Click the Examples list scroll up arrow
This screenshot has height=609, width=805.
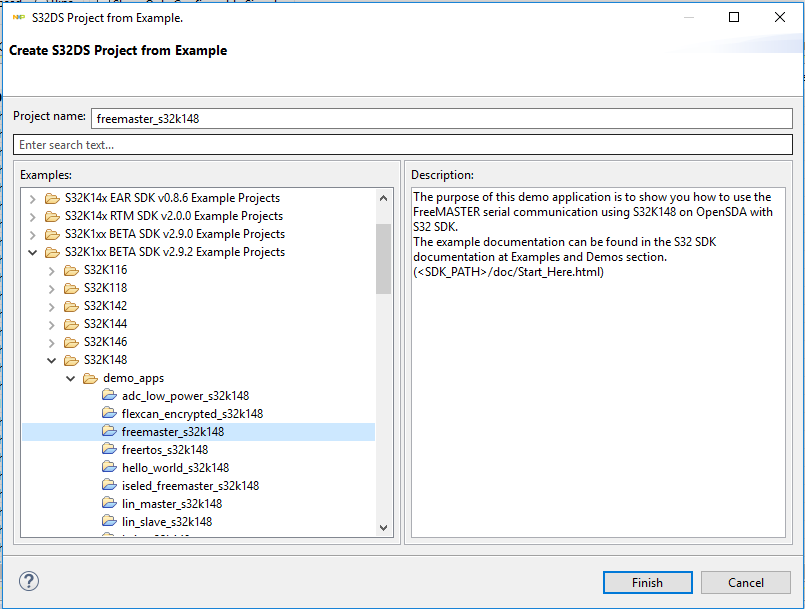(x=383, y=198)
